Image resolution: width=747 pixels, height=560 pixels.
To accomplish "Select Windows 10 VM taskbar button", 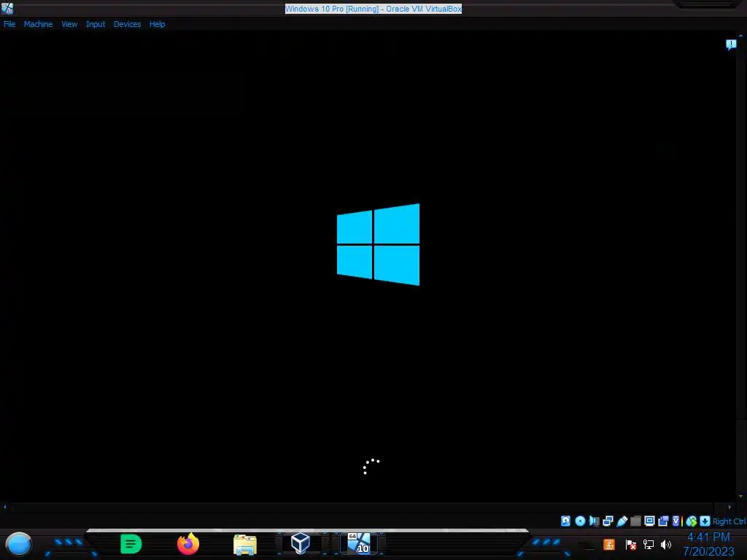I will [x=359, y=543].
